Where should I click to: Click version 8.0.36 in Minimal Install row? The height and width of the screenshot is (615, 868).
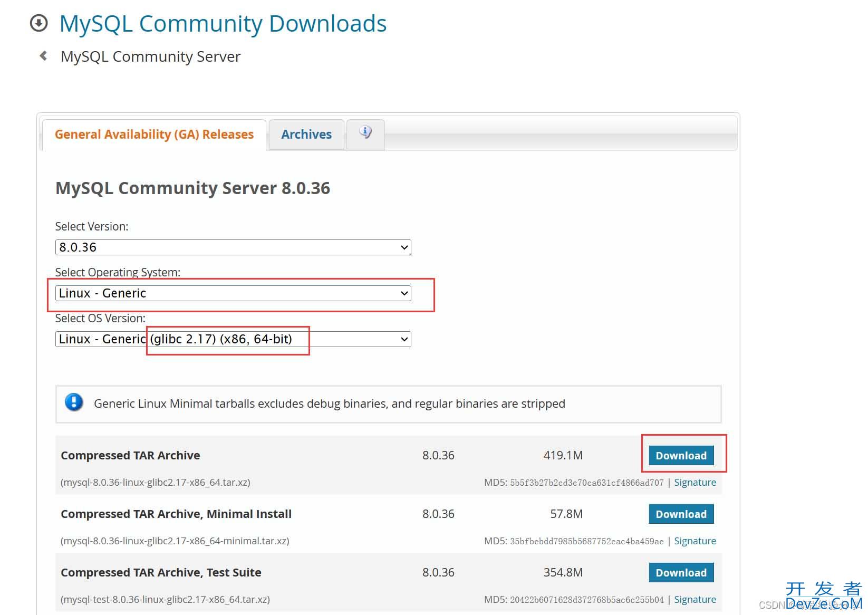(x=438, y=514)
